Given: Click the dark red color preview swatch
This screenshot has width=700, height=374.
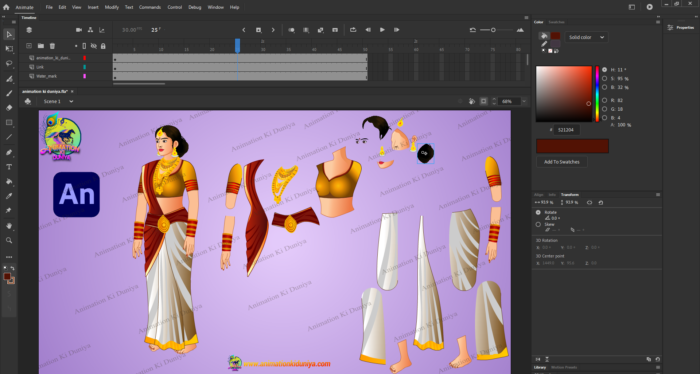Looking at the screenshot, I should pos(572,146).
